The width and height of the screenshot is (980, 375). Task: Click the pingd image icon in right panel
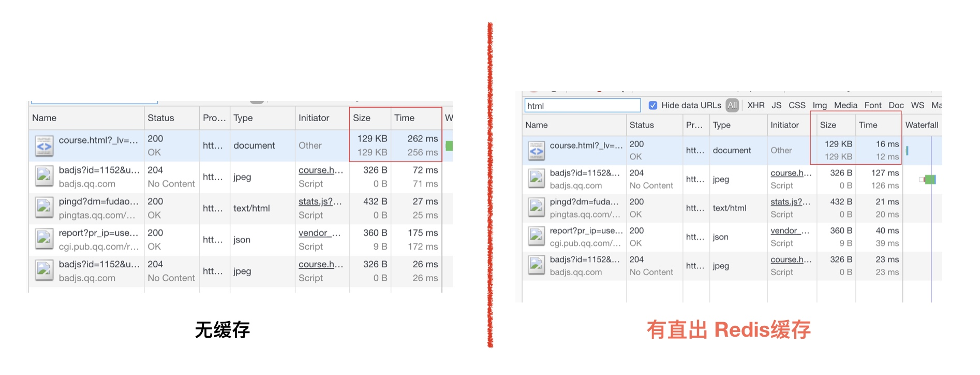(x=537, y=208)
